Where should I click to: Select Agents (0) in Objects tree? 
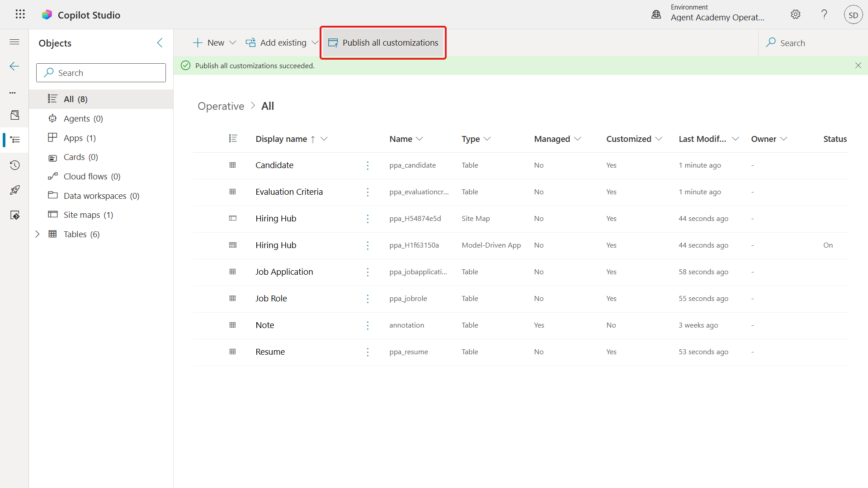(x=101, y=119)
